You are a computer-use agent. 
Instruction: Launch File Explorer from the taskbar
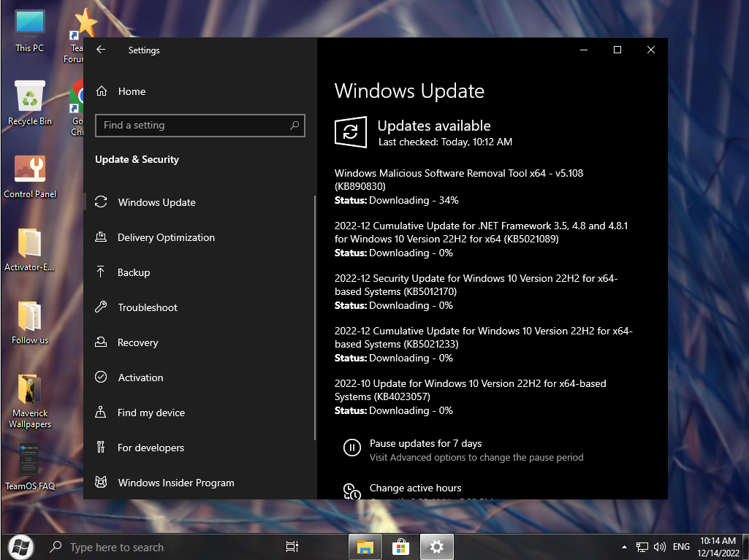click(x=365, y=546)
